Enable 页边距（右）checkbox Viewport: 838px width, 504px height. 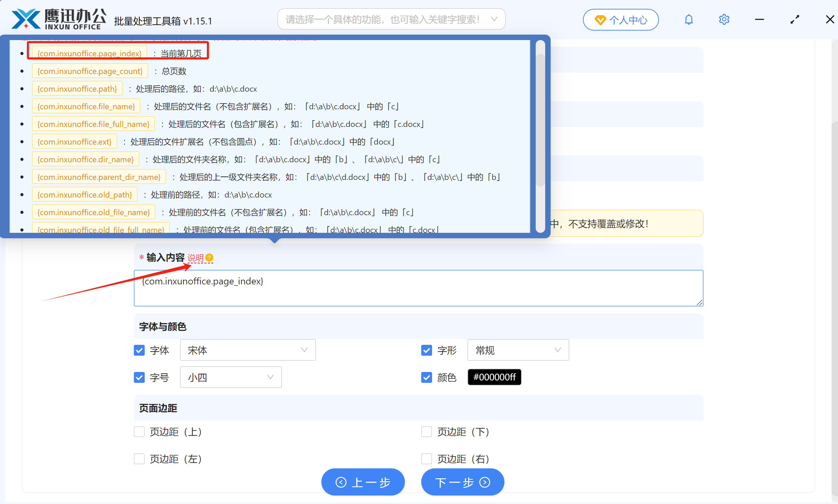[x=426, y=459]
